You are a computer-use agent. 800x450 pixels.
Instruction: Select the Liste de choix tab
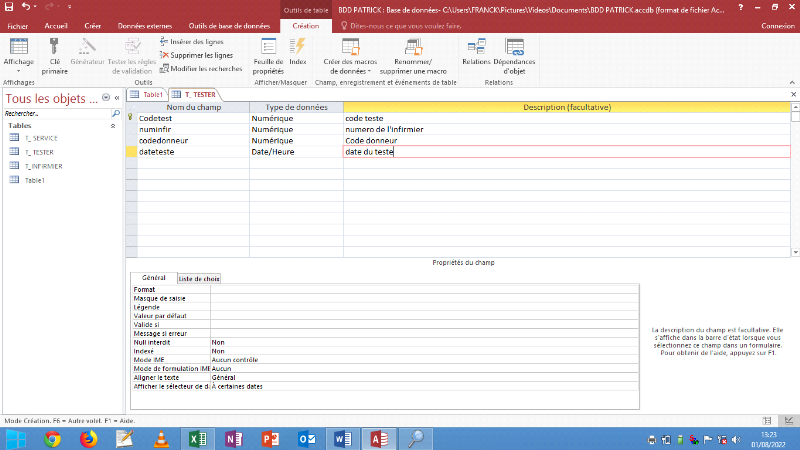[x=198, y=278]
